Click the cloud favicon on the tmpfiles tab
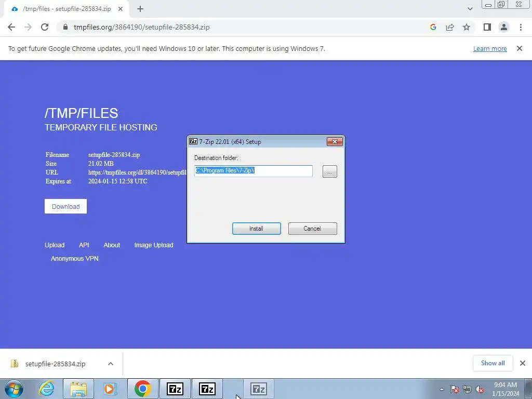Screen dimensions: 532x399 click(x=15, y=9)
